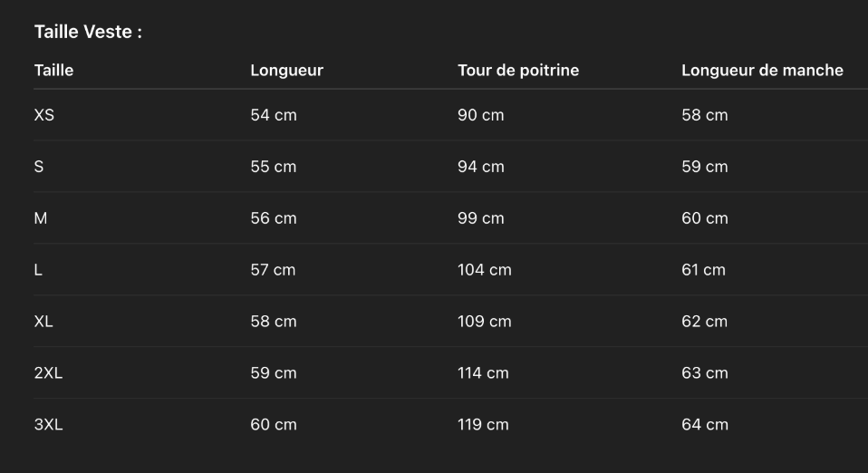The width and height of the screenshot is (868, 473).
Task: Click the "Taille" column header
Action: pos(53,71)
